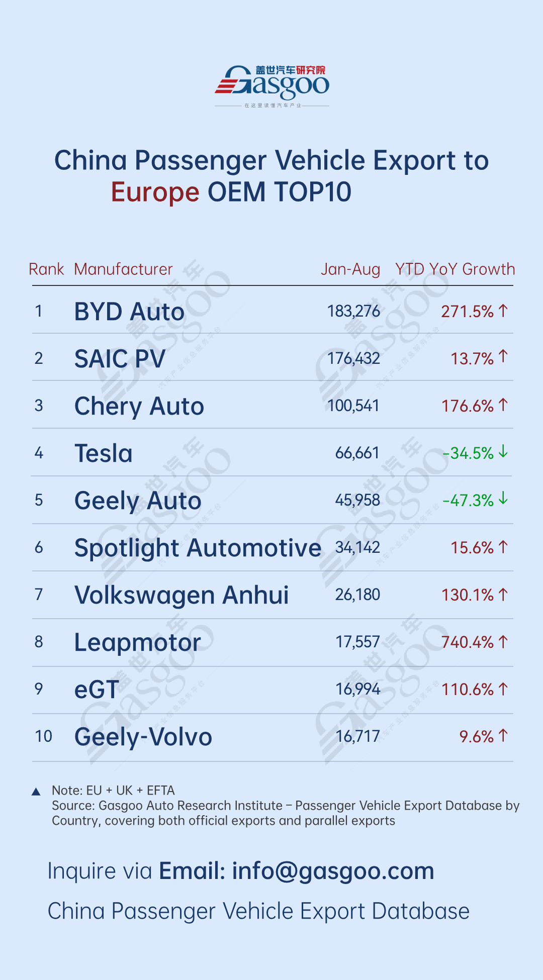
Task: Click the China Passenger Vehicle Export Database text
Action: [258, 911]
